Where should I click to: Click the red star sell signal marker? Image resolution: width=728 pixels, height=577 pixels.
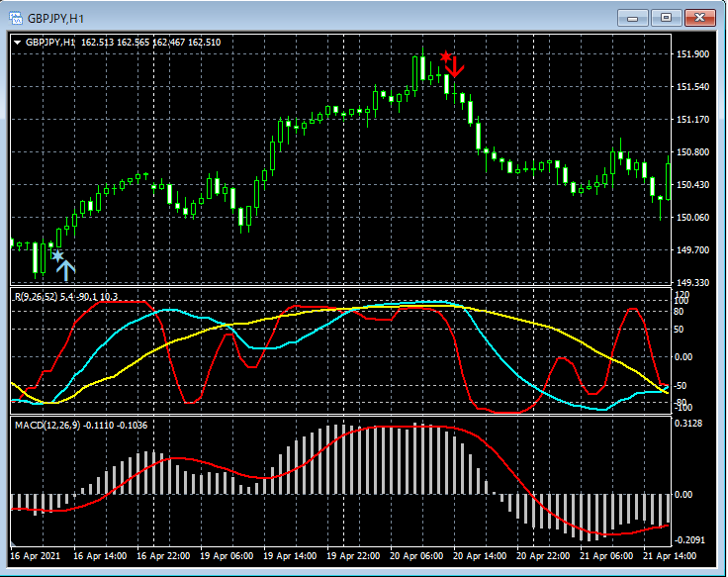tap(446, 56)
